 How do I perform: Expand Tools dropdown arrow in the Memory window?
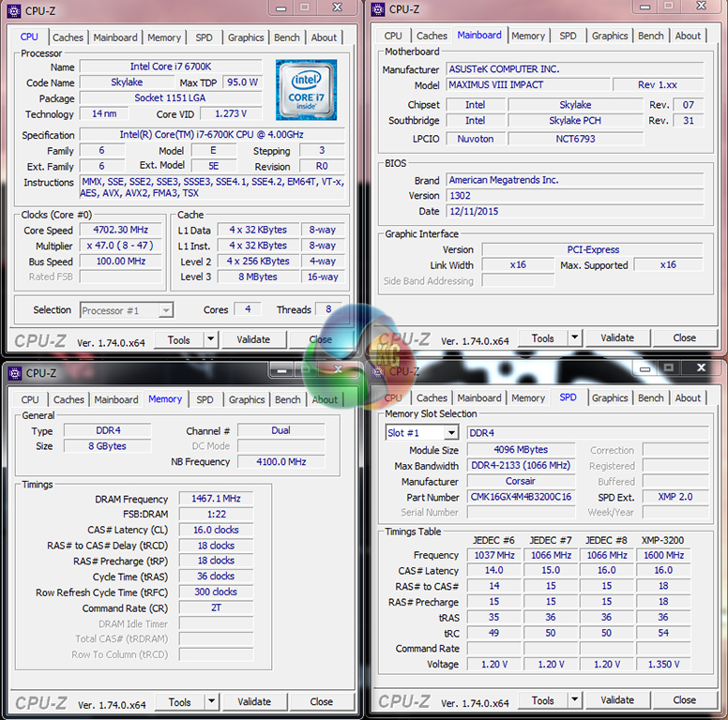tap(212, 701)
